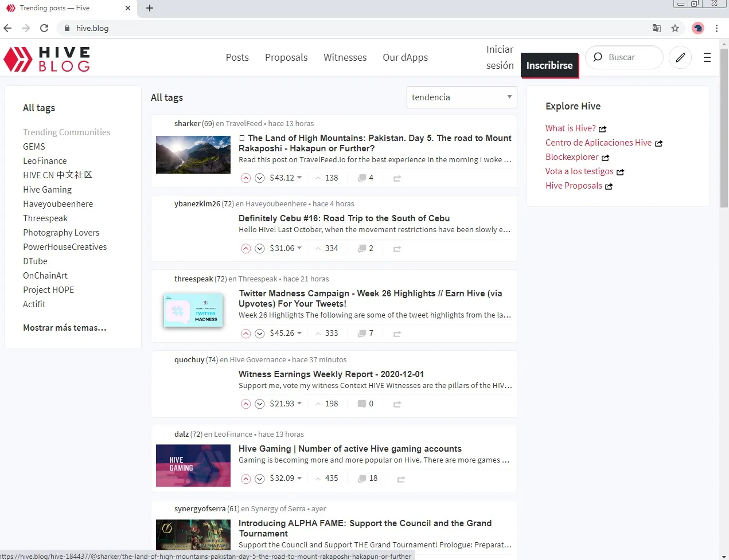Downvote the Definitely Cebu #16 post

(259, 248)
